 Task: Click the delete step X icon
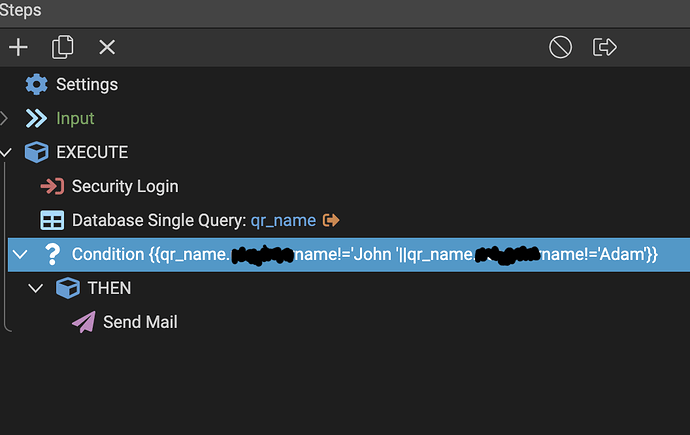[x=107, y=47]
